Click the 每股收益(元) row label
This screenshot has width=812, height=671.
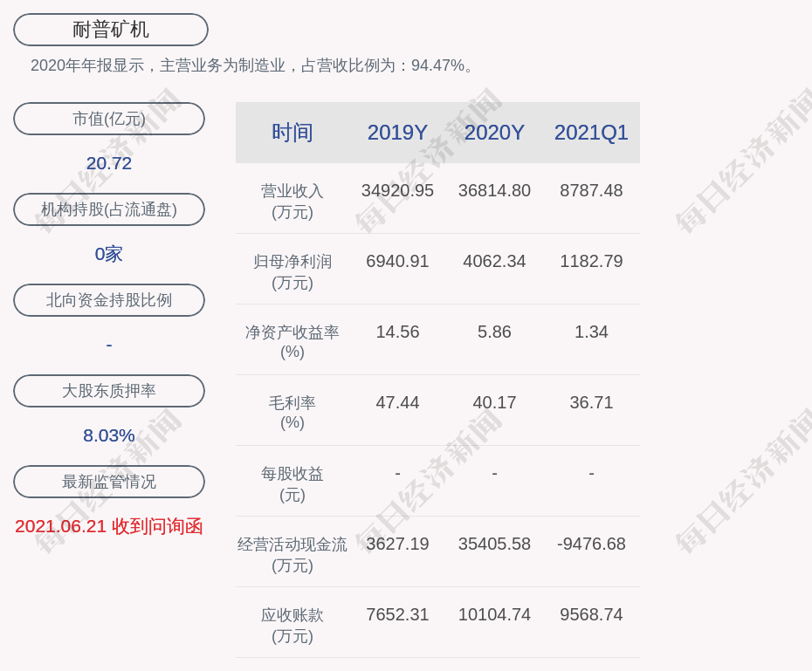(292, 484)
